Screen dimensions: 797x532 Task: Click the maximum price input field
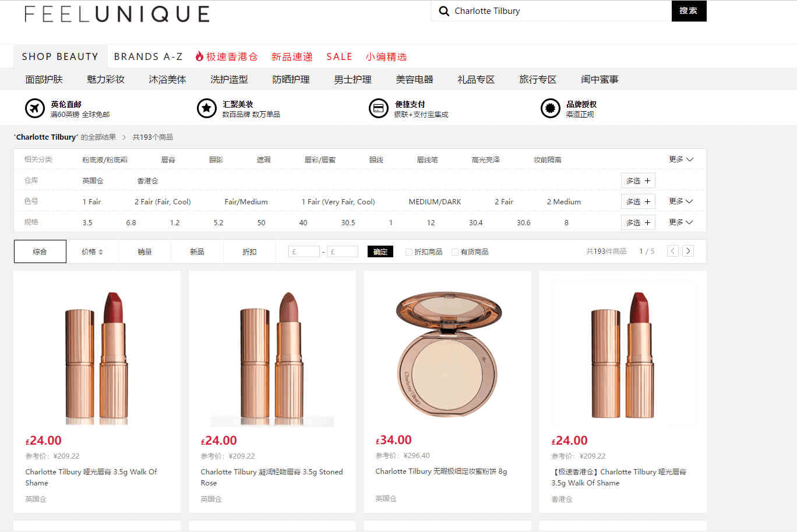click(x=343, y=252)
